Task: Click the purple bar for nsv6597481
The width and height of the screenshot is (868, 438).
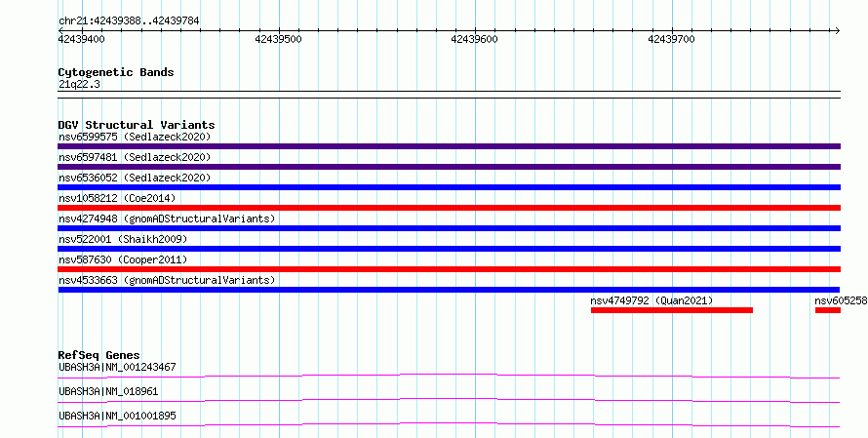Action: pyautogui.click(x=449, y=167)
